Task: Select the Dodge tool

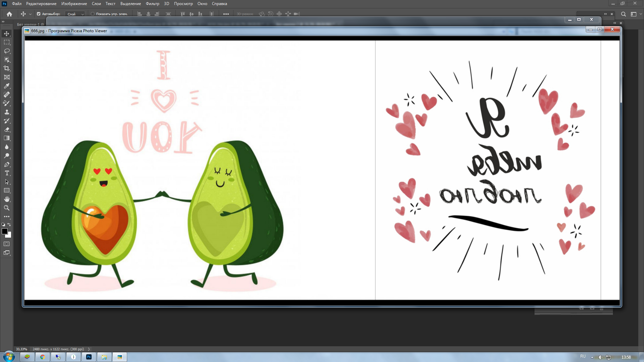Action: (7, 156)
